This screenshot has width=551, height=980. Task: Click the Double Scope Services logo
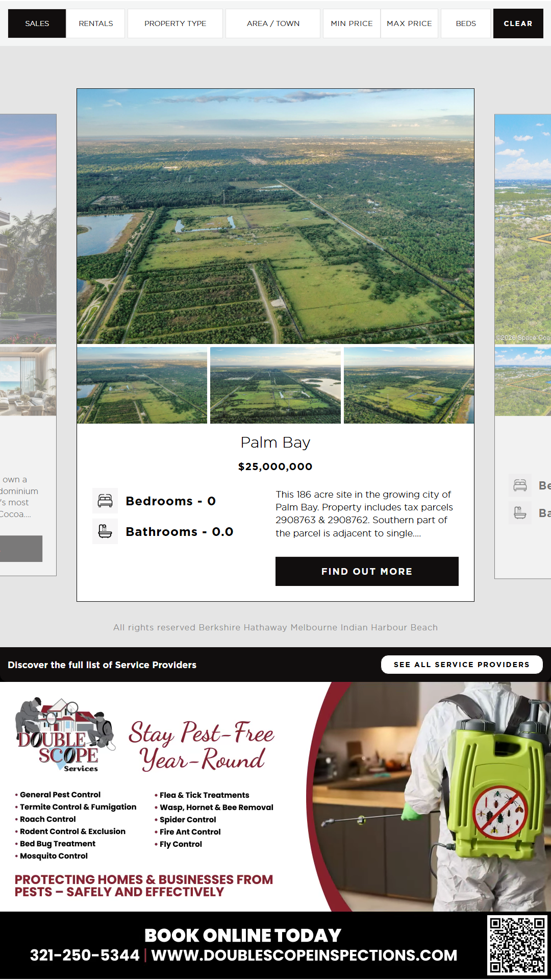pyautogui.click(x=65, y=735)
